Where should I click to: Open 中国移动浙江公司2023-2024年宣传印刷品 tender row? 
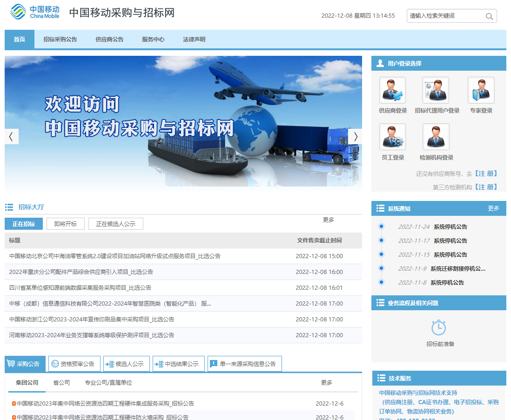(x=183, y=320)
